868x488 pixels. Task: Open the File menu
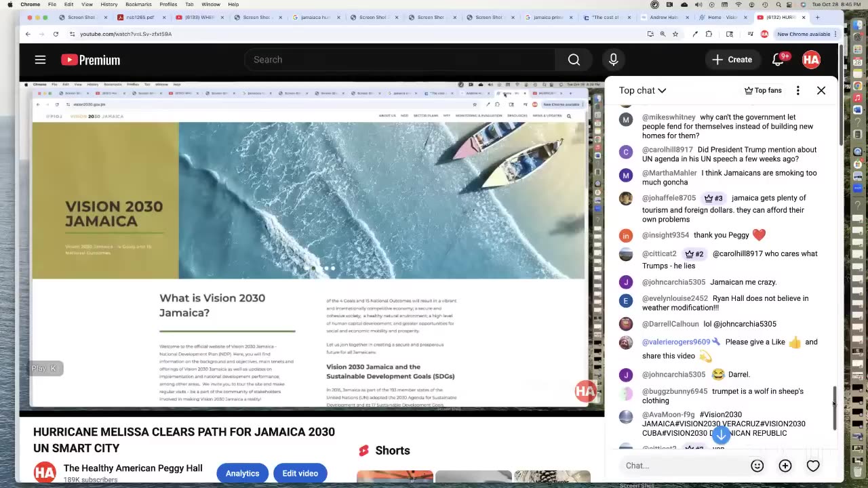[52, 5]
